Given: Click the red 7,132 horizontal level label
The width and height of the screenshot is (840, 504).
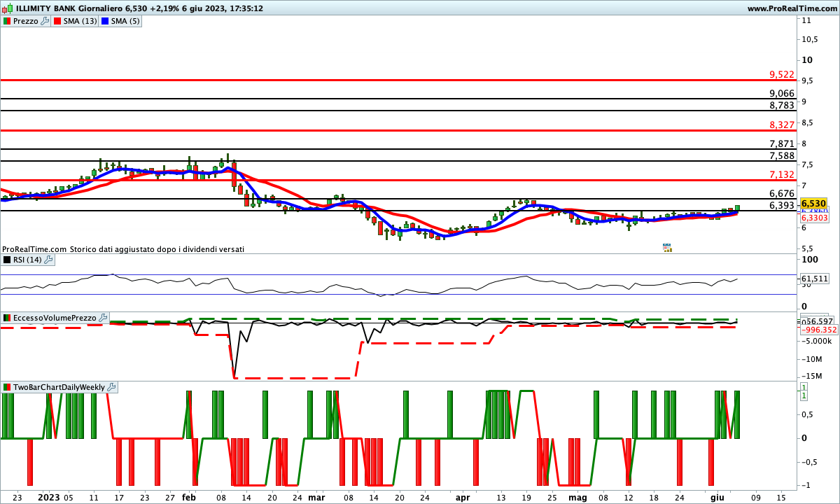Looking at the screenshot, I should click(x=781, y=174).
